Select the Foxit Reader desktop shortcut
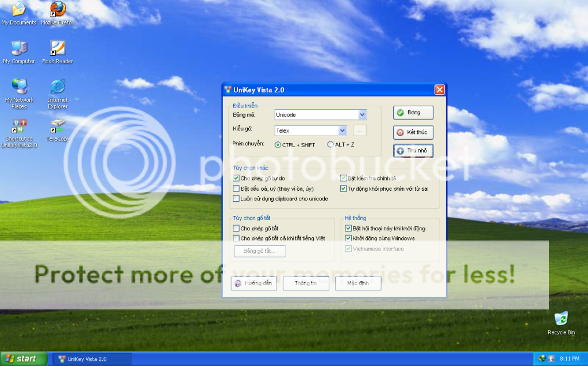The height and width of the screenshot is (366, 588). point(57,52)
